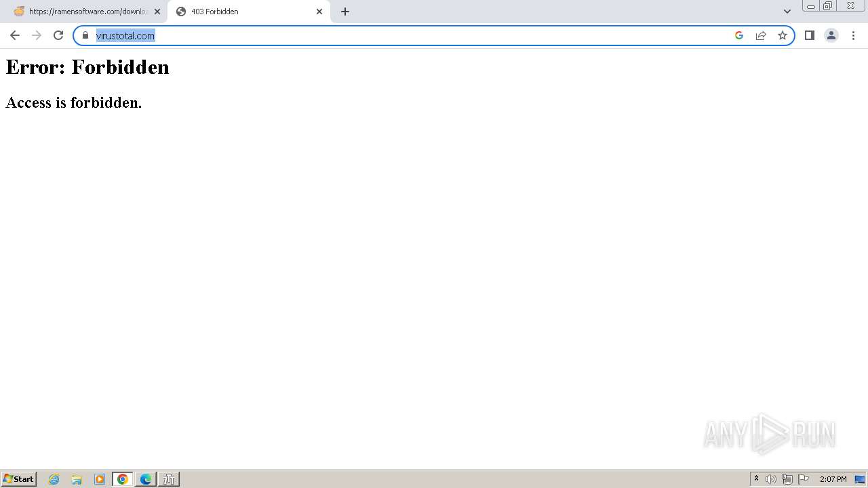Launch Internet Explorer from the taskbar

click(x=54, y=479)
